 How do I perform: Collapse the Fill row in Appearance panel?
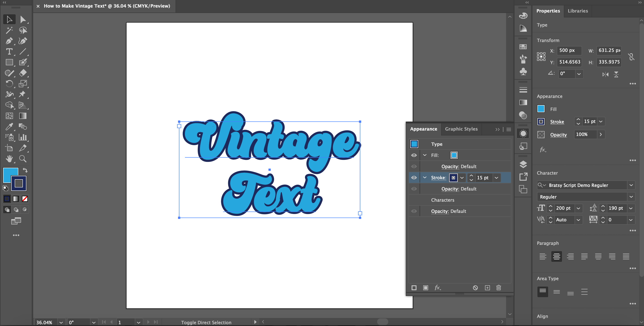(425, 155)
